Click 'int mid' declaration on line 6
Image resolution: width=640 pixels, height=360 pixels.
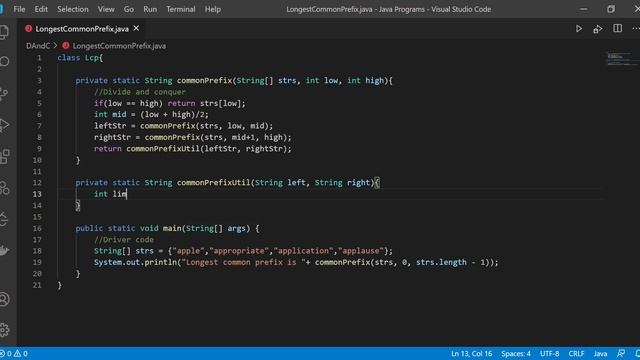(x=110, y=115)
